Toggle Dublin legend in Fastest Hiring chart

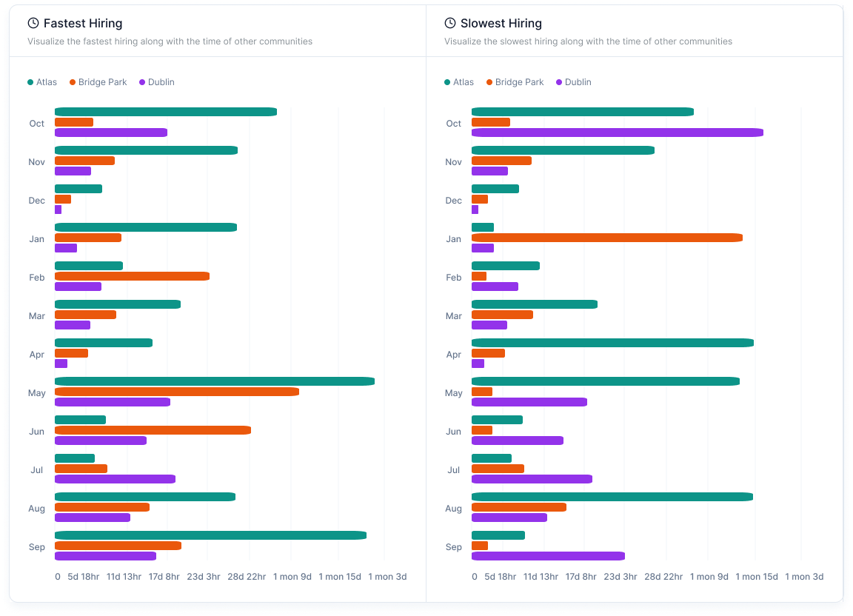156,82
